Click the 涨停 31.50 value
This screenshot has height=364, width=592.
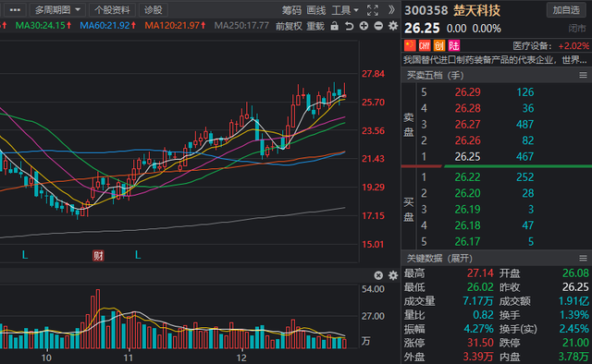(x=480, y=343)
